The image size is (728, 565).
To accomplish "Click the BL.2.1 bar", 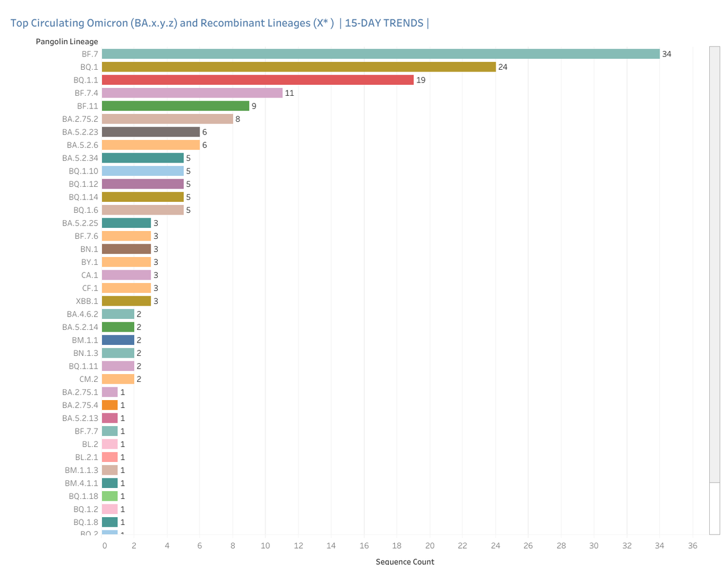I will (110, 457).
